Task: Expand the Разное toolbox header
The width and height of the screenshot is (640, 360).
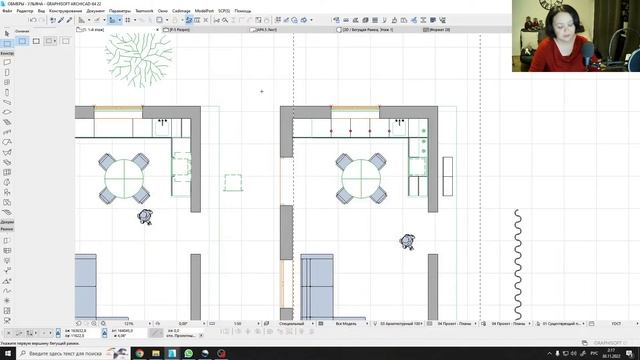Action: [7, 229]
